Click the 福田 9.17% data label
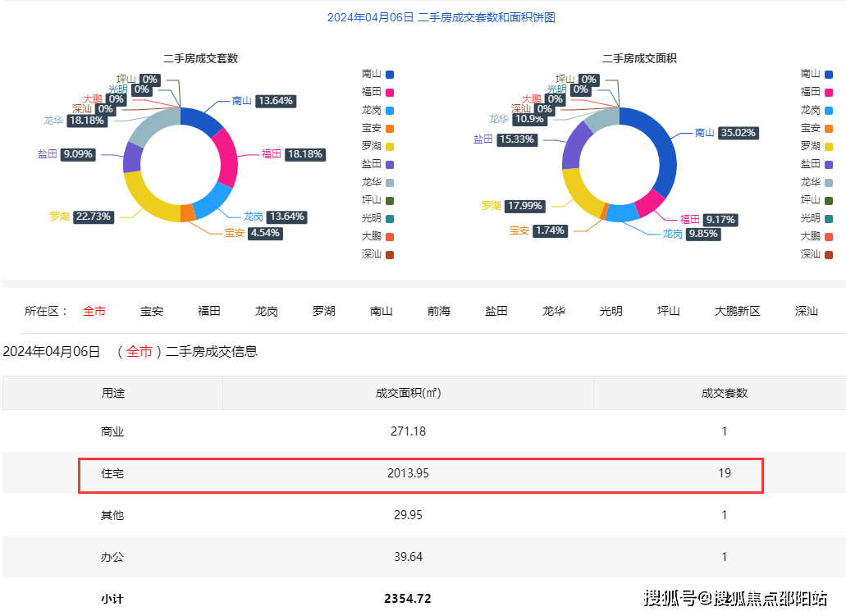846x616 pixels. pos(709,220)
